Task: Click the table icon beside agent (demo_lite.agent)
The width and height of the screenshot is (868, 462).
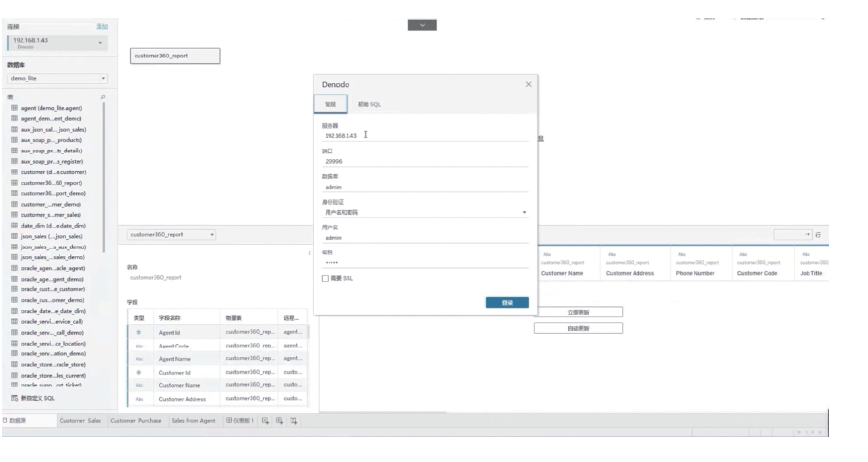Action: point(14,108)
